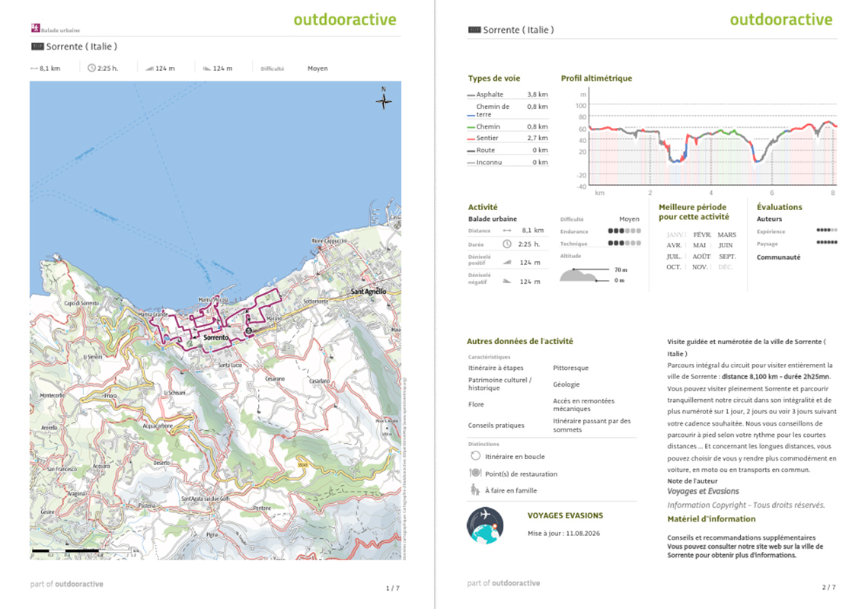Click the 'Pittoresque' characteristic
The height and width of the screenshot is (609, 868).
[571, 368]
